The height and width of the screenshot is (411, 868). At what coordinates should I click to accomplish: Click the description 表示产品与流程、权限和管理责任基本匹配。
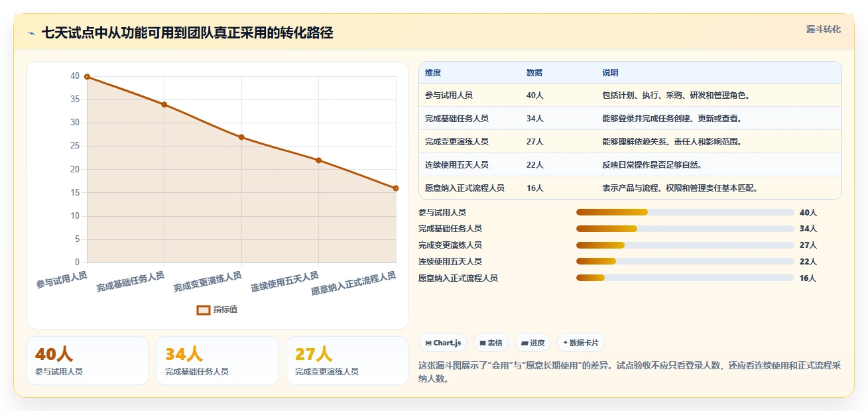tap(680, 188)
